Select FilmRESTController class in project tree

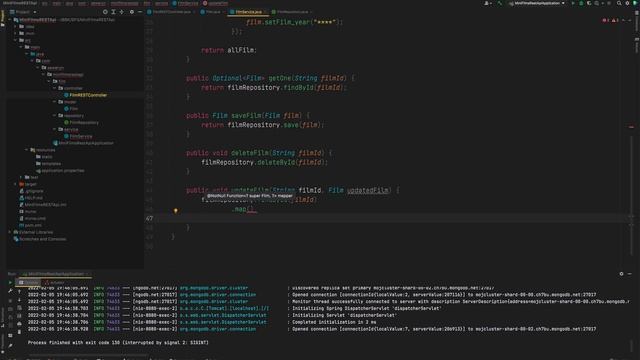coord(85,95)
